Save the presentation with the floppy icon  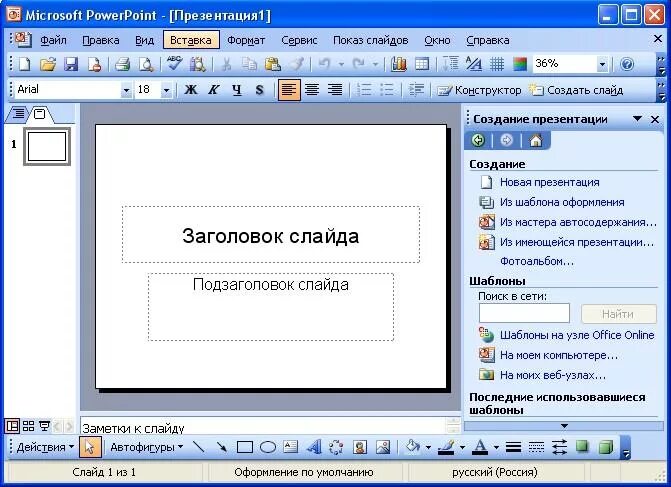point(71,64)
